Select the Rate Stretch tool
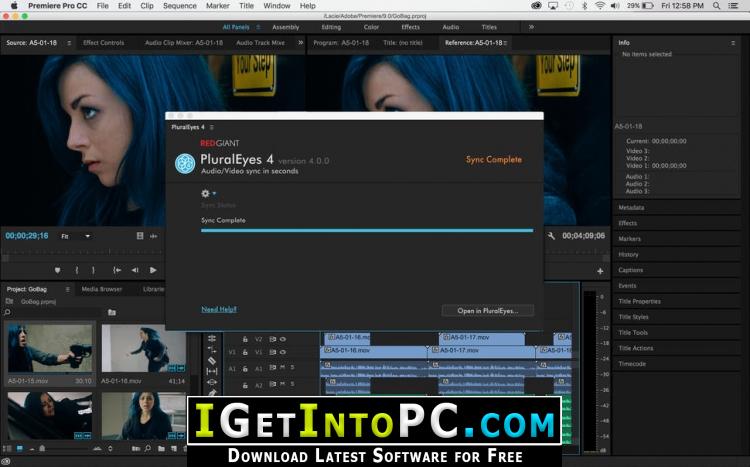This screenshot has width=750, height=467. [x=212, y=350]
